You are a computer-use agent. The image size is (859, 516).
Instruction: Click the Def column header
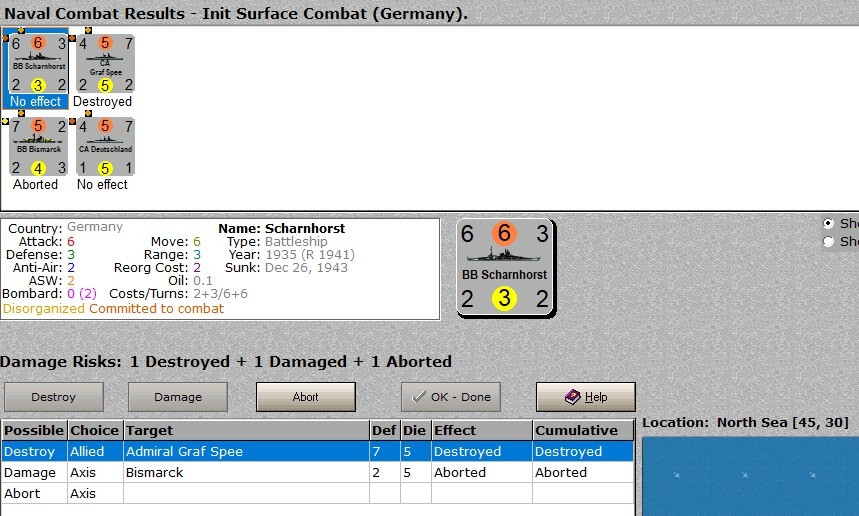(385, 430)
